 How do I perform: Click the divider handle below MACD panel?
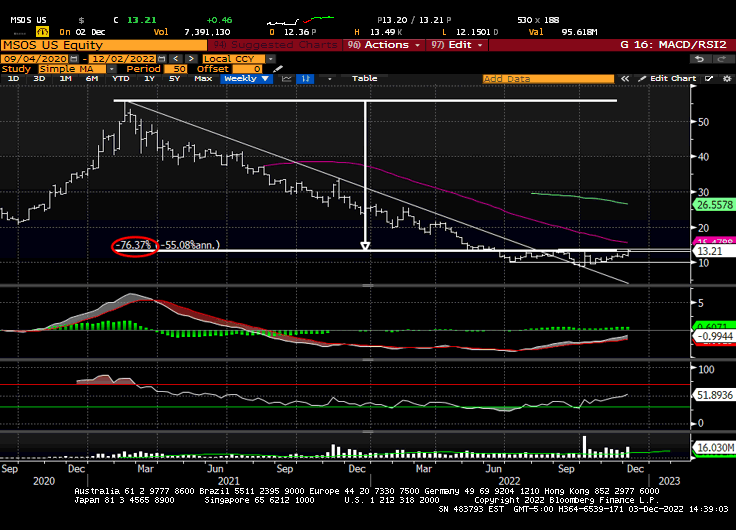(368, 360)
